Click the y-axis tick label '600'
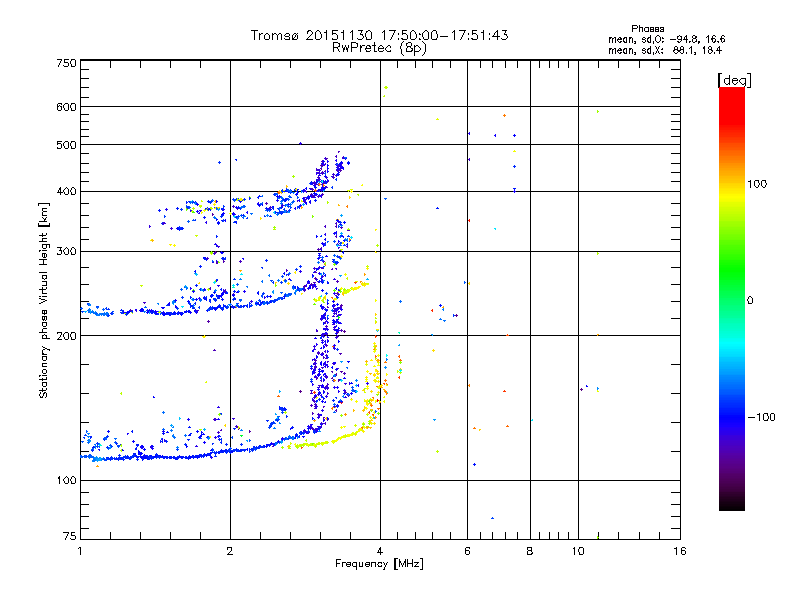The width and height of the screenshot is (800, 600). pos(66,107)
